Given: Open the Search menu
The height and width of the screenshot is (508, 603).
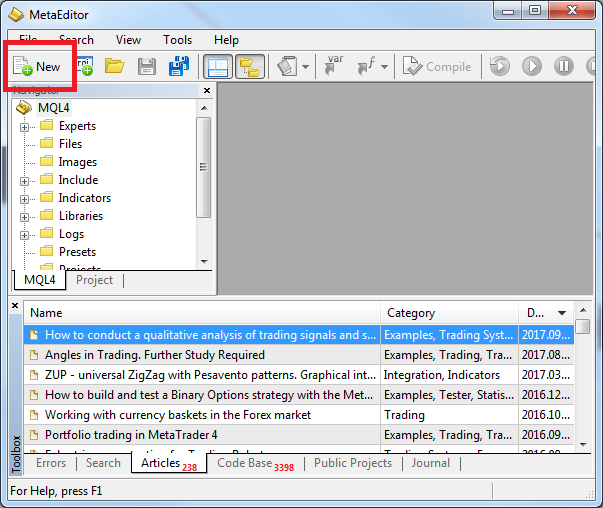Looking at the screenshot, I should (76, 40).
